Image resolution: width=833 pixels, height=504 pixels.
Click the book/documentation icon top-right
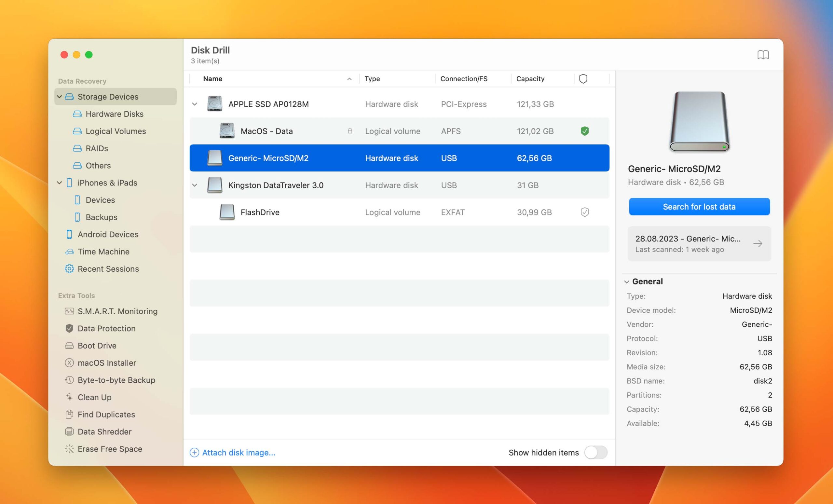(x=763, y=54)
